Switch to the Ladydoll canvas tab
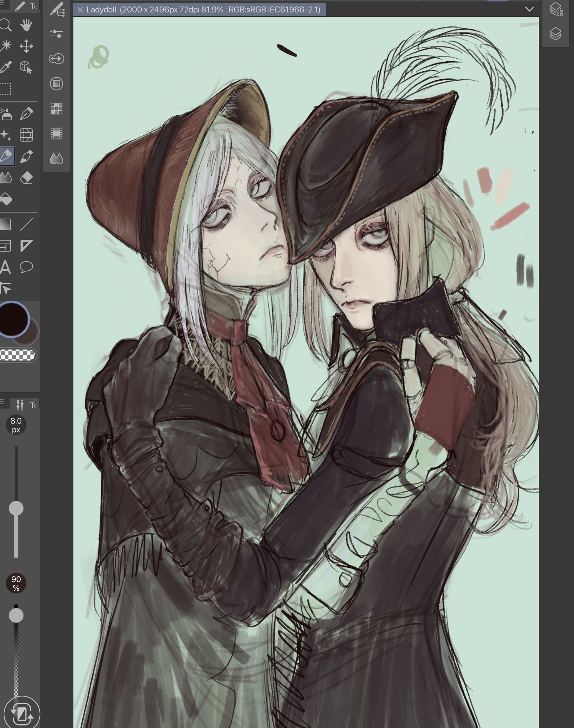The height and width of the screenshot is (728, 574). tap(200, 10)
